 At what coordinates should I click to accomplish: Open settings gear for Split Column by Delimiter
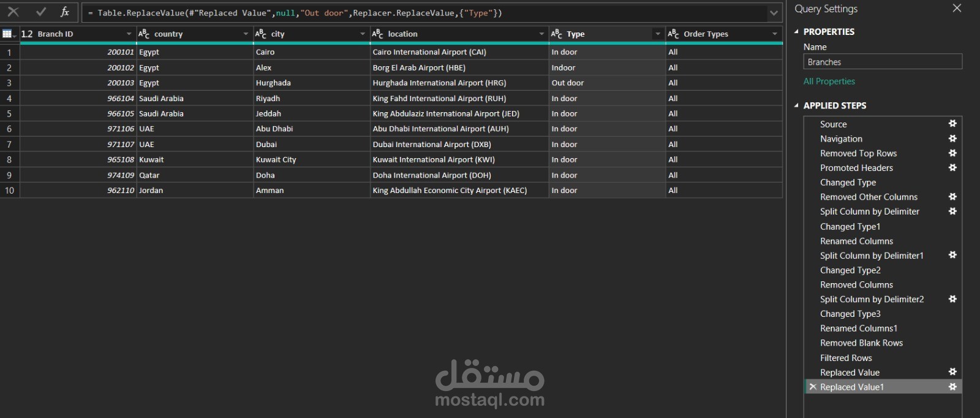click(x=952, y=211)
